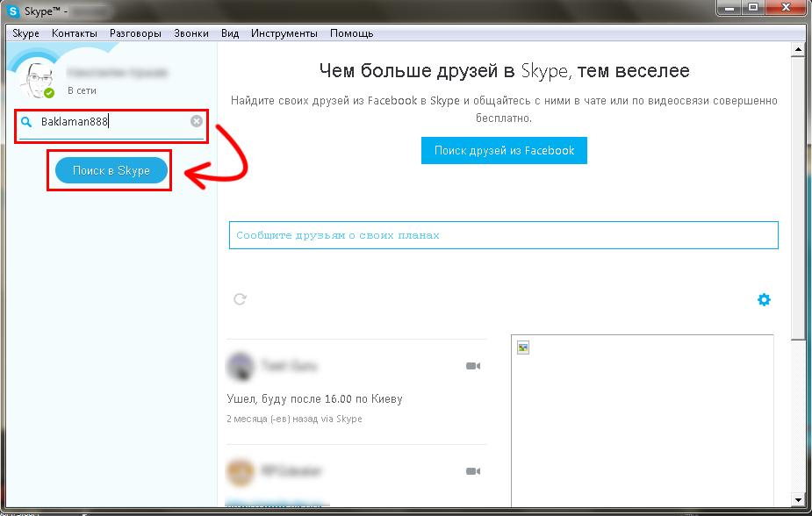Open the Помощь menu

click(352, 33)
